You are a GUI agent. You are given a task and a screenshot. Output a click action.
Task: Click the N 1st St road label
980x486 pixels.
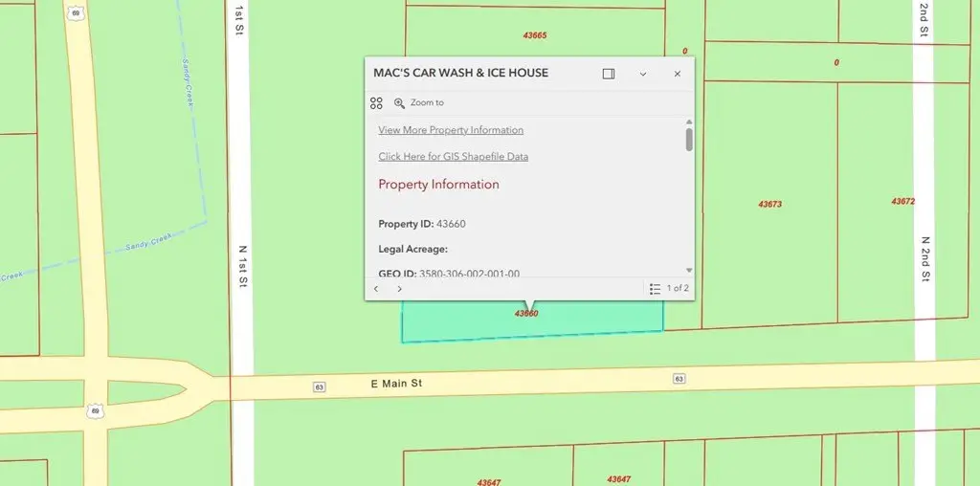click(243, 266)
